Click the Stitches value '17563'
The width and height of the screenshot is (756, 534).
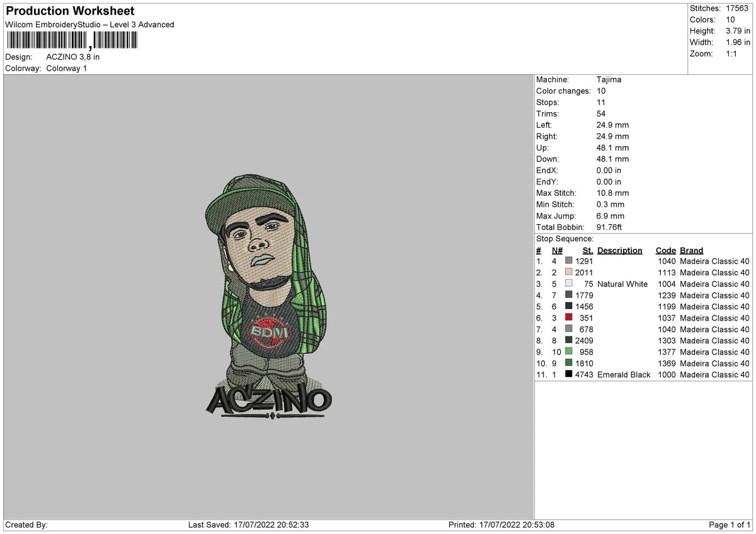(738, 8)
